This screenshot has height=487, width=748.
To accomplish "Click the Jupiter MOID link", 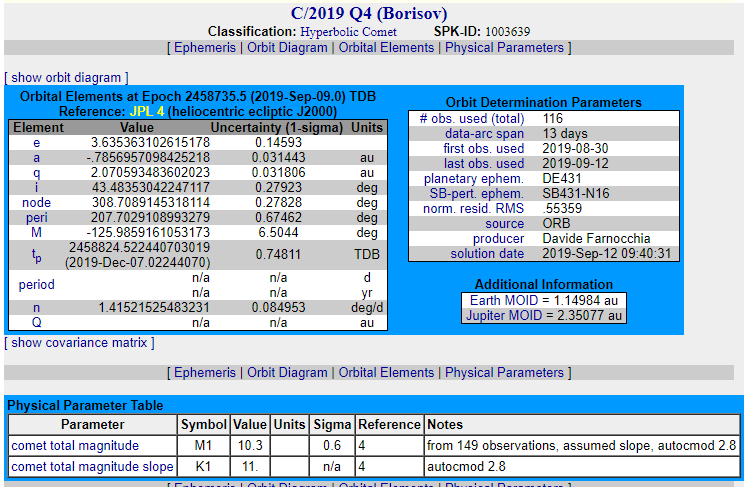I will point(504,315).
